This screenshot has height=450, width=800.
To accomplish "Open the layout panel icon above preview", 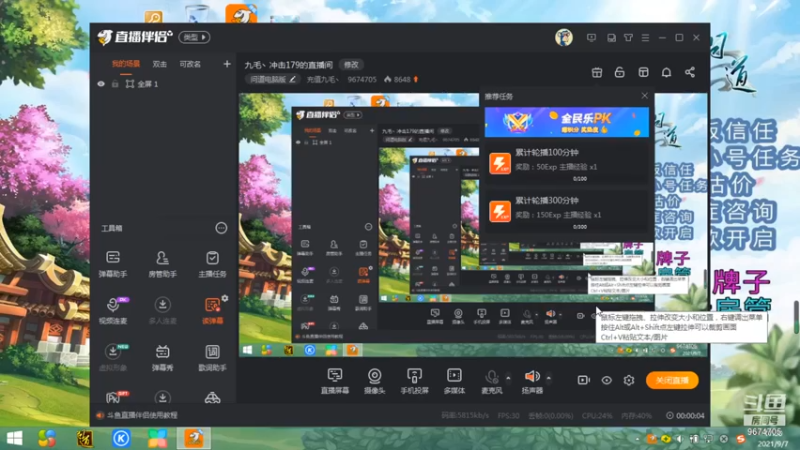I will click(643, 72).
